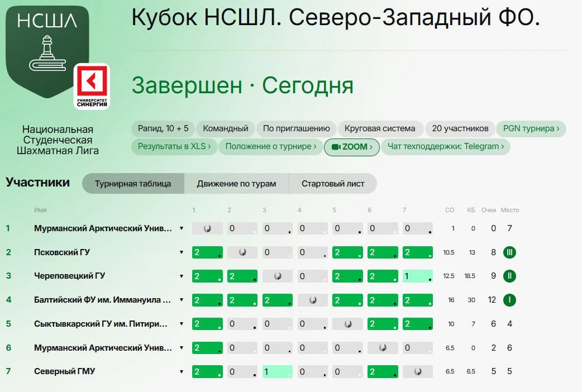Screen dimensions: 582x392
Task: Expand row 1 Мурманский Арктический Унив dropdown arrow
Action: tap(182, 228)
